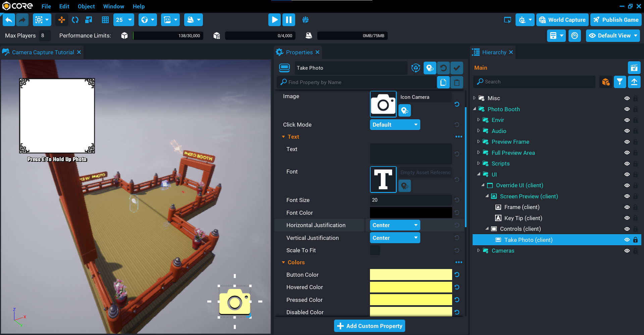Open the Object menu
The height and width of the screenshot is (335, 644).
click(x=86, y=6)
